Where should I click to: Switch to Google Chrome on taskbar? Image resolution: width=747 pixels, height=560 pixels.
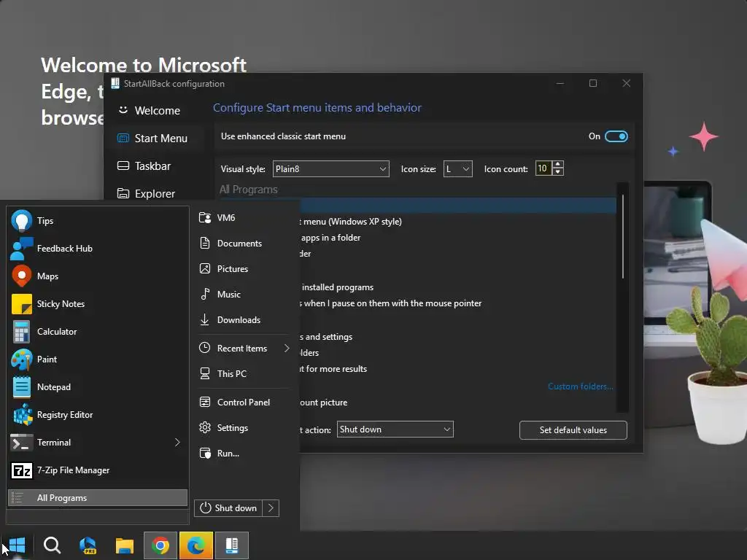tap(160, 545)
